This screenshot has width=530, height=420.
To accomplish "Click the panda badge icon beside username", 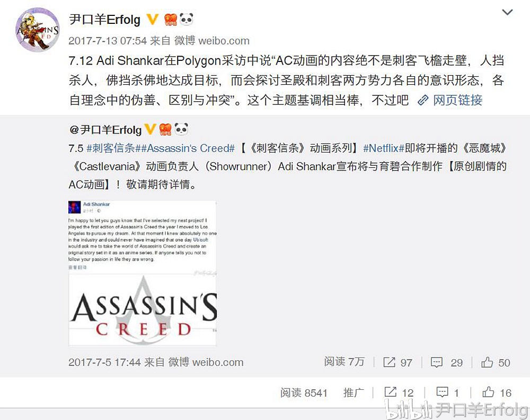I will coord(186,19).
